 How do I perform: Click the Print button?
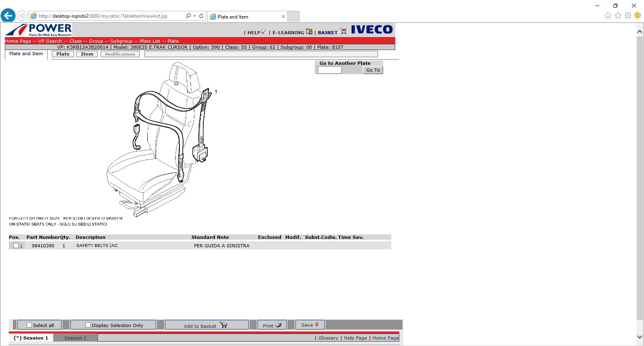(x=272, y=325)
